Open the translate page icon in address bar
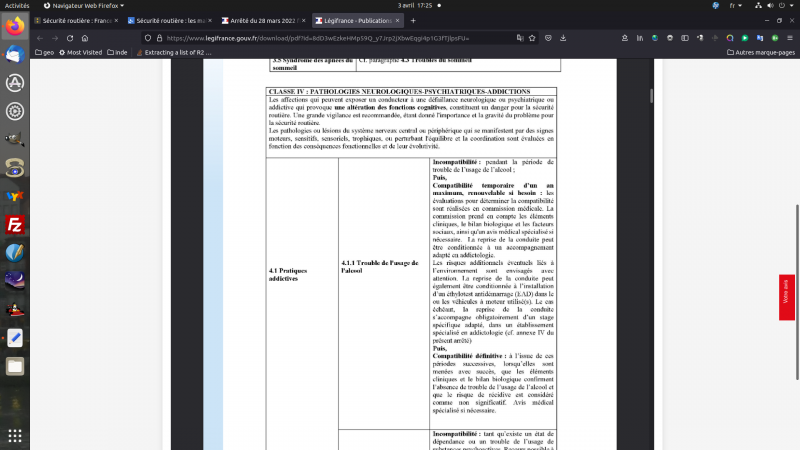Screen dimensions: 800x450 point(520,38)
